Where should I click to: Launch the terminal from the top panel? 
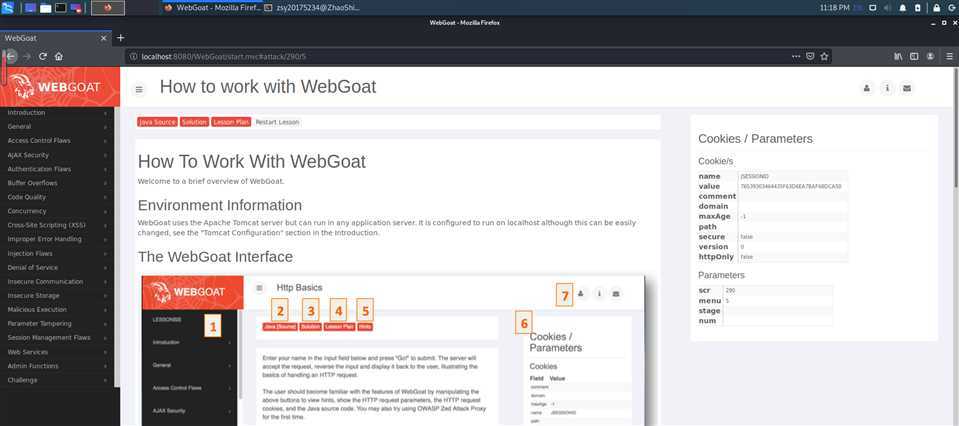tap(61, 8)
